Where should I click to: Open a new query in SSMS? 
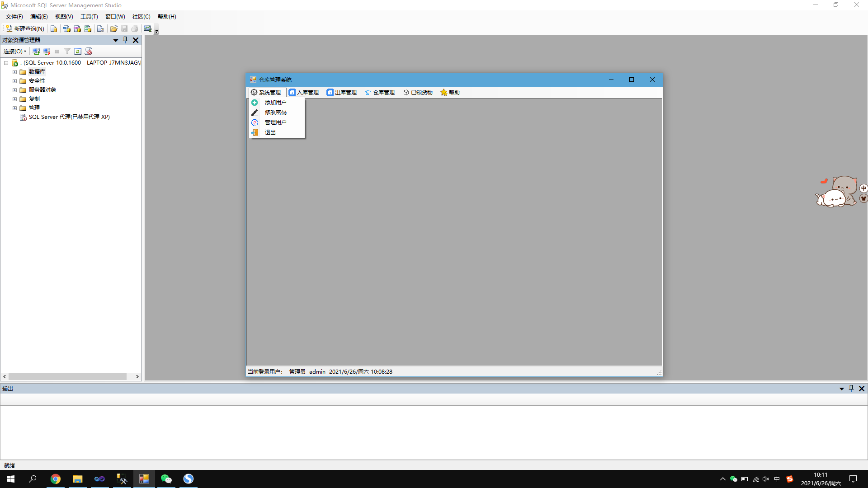25,28
